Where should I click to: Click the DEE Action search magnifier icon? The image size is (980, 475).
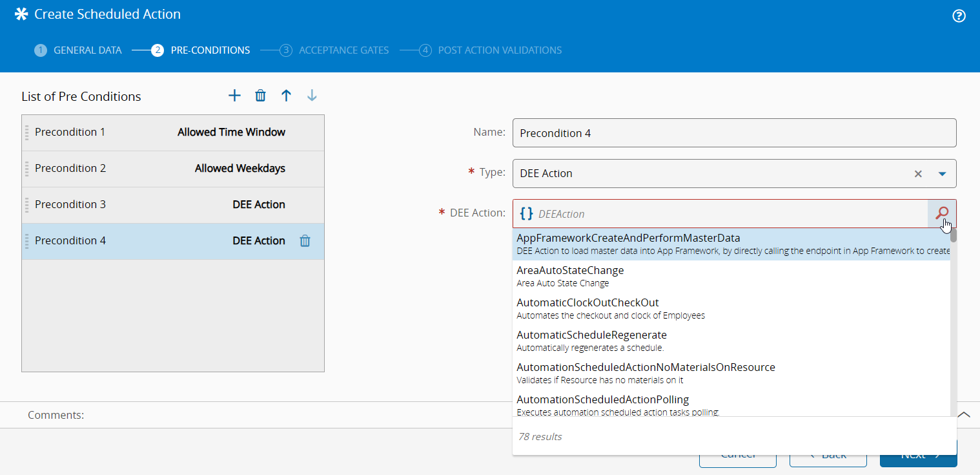(x=942, y=213)
